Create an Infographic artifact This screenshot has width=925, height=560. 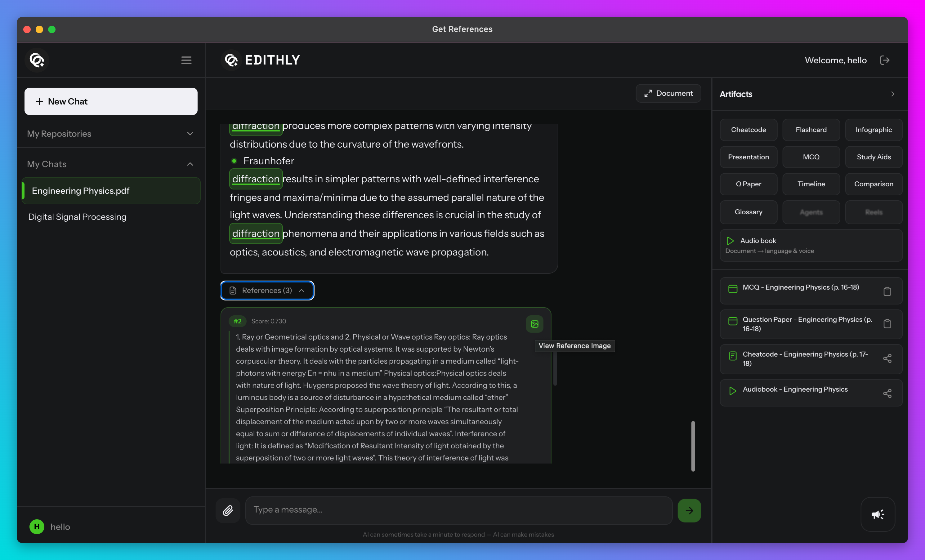(874, 130)
